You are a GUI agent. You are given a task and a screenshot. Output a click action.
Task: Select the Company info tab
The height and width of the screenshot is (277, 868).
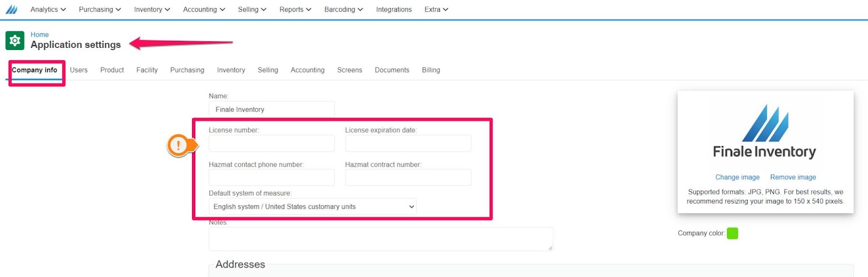pos(35,70)
